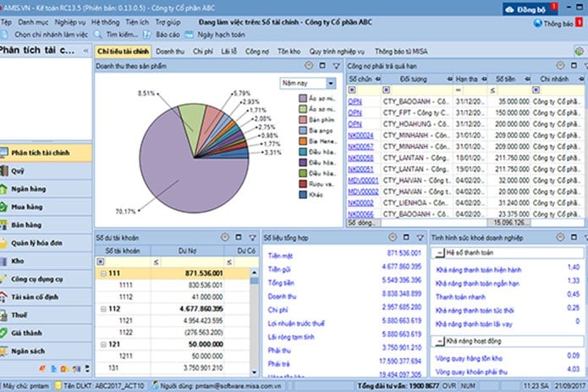Open the Nghiệp vụ menu
Screen dimensions: 588x392
coord(70,23)
